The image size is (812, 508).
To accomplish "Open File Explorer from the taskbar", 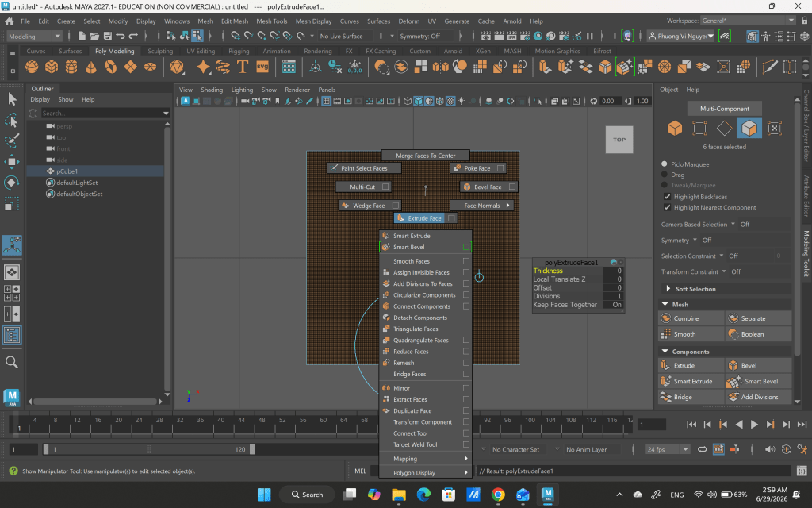I will tap(399, 495).
